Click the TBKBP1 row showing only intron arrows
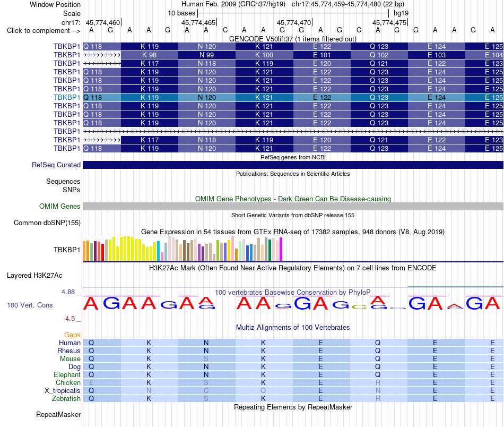The width and height of the screenshot is (504, 427). pyautogui.click(x=293, y=131)
